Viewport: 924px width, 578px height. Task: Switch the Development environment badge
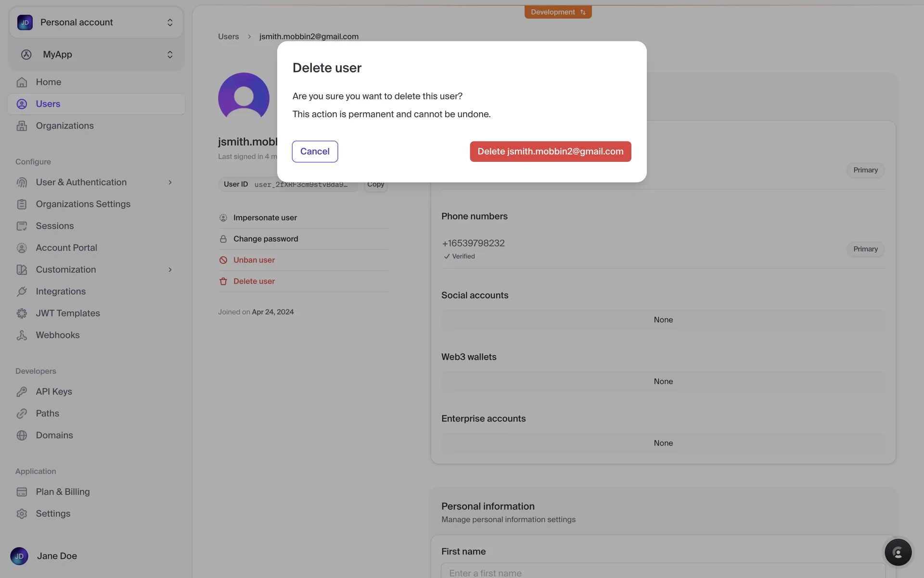(x=558, y=12)
